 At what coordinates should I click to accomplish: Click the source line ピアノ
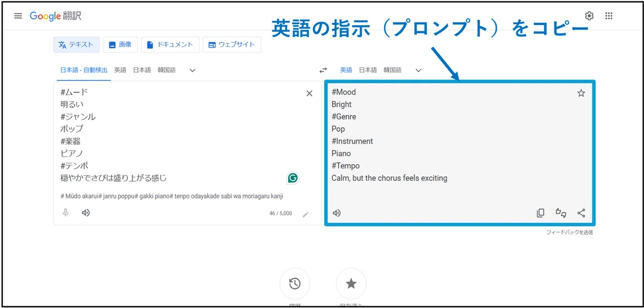coord(72,153)
